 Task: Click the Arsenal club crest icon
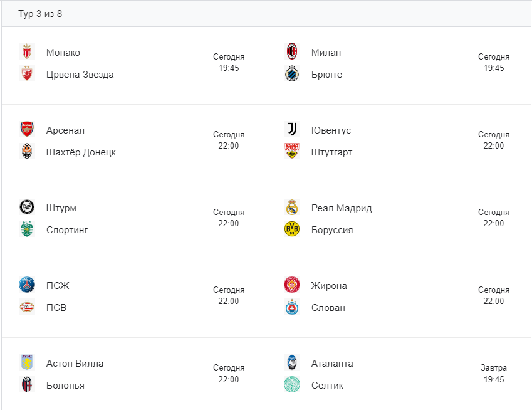pyautogui.click(x=26, y=130)
